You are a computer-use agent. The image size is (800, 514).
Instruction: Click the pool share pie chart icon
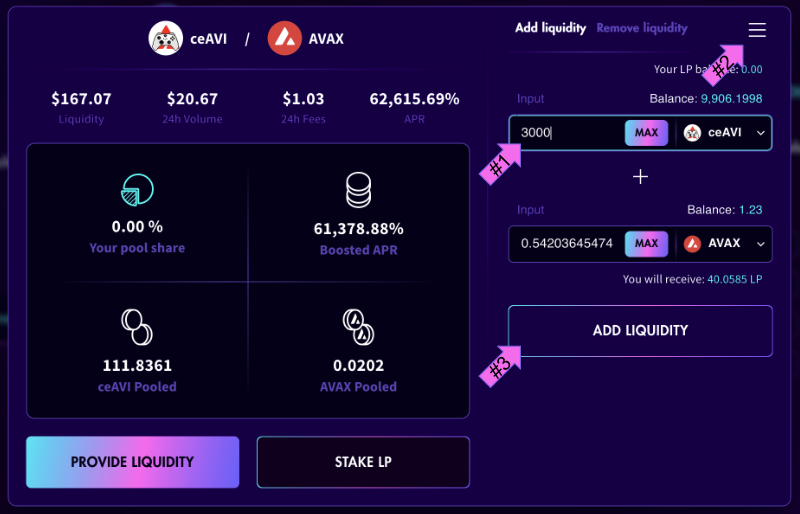pos(136,189)
